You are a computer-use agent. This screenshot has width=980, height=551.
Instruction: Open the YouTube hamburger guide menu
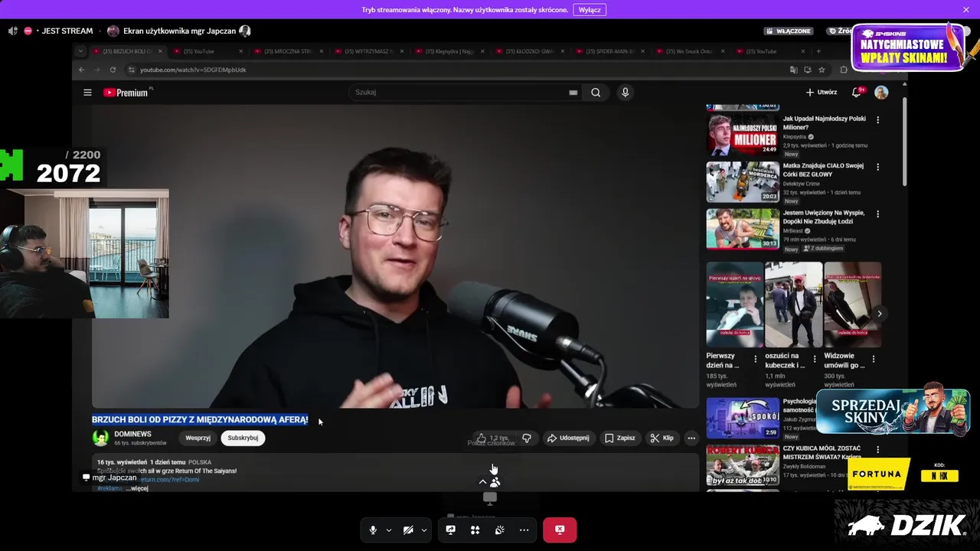(87, 93)
